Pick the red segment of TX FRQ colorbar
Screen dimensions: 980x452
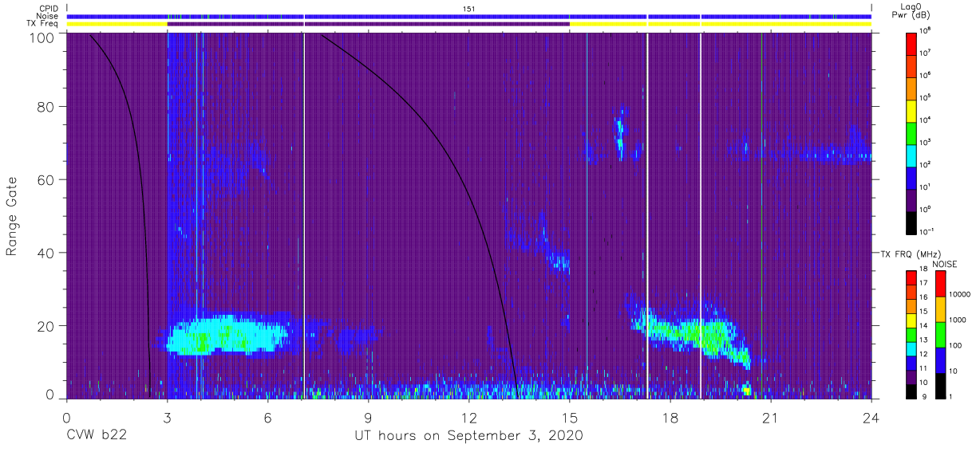[911, 278]
